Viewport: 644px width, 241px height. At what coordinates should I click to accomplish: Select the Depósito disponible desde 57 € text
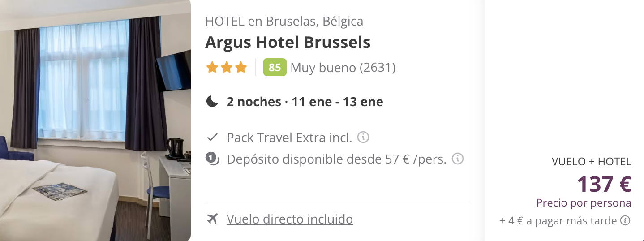coord(337,159)
